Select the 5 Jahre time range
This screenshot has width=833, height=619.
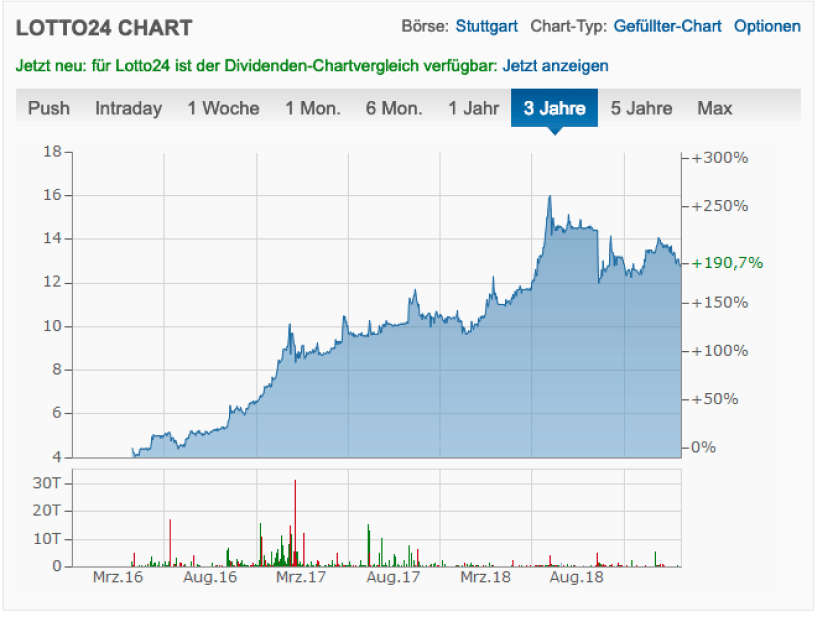[x=640, y=108]
